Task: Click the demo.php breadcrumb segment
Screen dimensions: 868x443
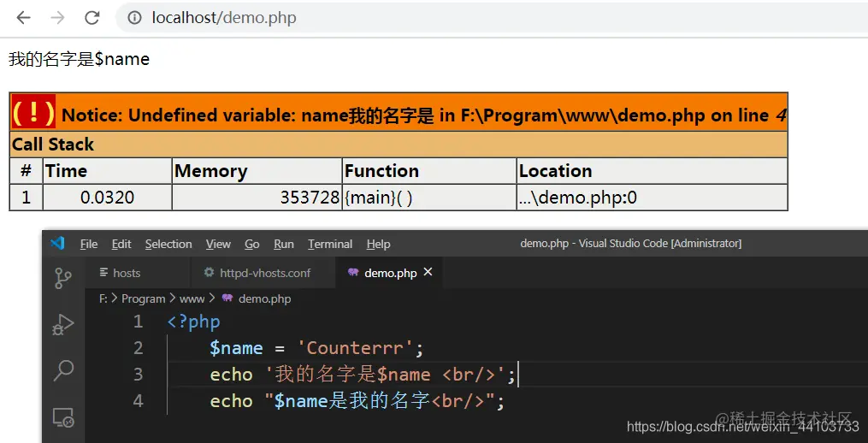Action: (264, 299)
